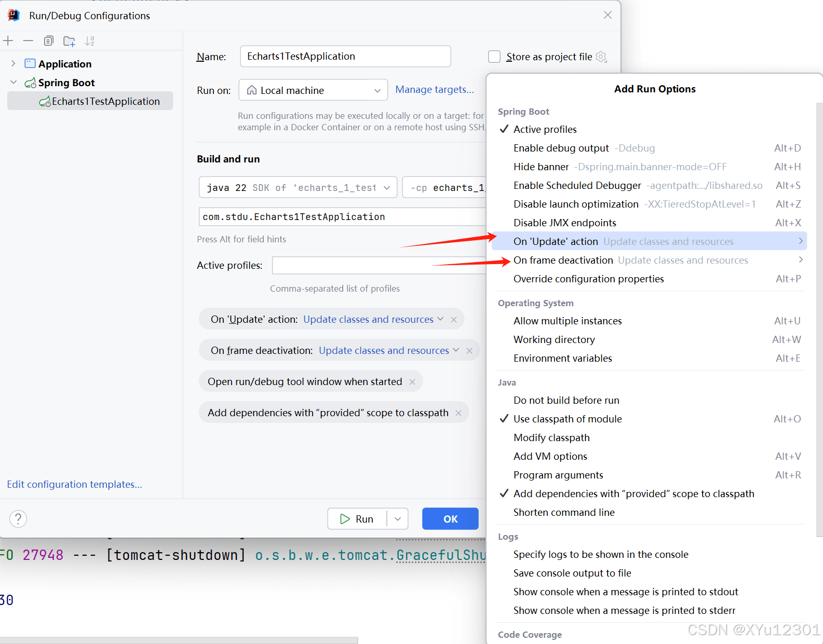
Task: Open Manage targets link
Action: [x=435, y=89]
